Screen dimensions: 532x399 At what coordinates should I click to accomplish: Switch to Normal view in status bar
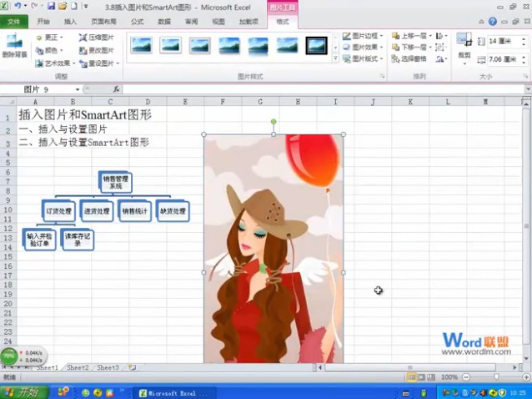tap(411, 377)
